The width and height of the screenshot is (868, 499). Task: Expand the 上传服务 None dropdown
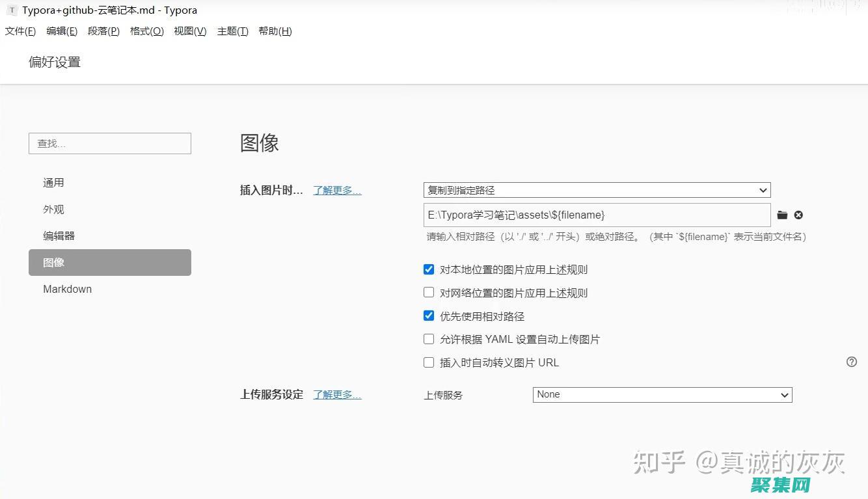point(662,395)
